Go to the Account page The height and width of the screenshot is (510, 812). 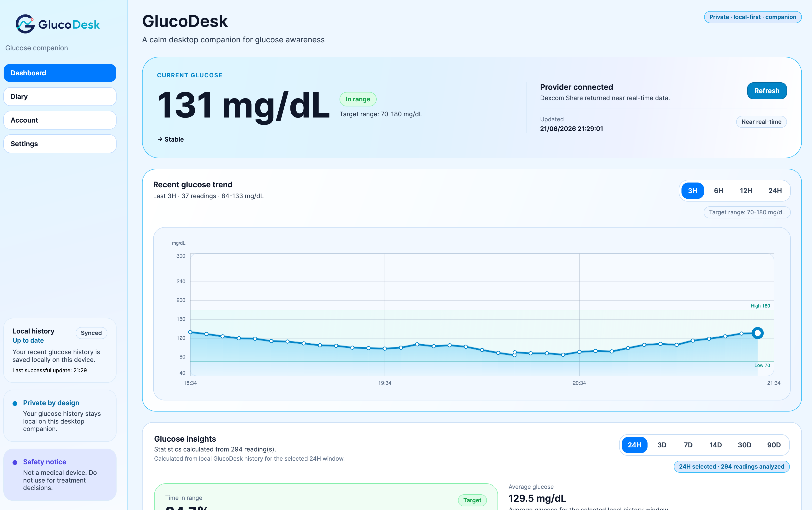[60, 120]
